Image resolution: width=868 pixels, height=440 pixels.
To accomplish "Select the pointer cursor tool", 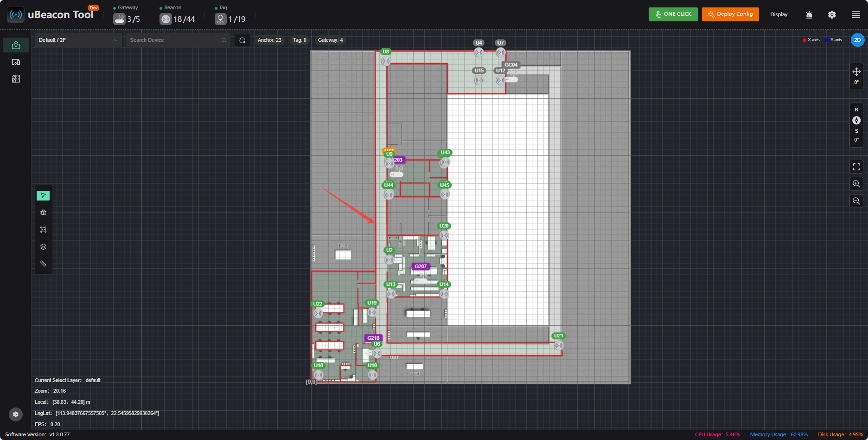I will tap(43, 195).
